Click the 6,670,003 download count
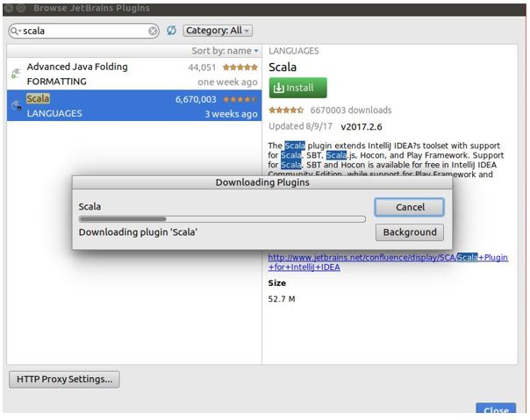This screenshot has width=530, height=420. click(196, 100)
